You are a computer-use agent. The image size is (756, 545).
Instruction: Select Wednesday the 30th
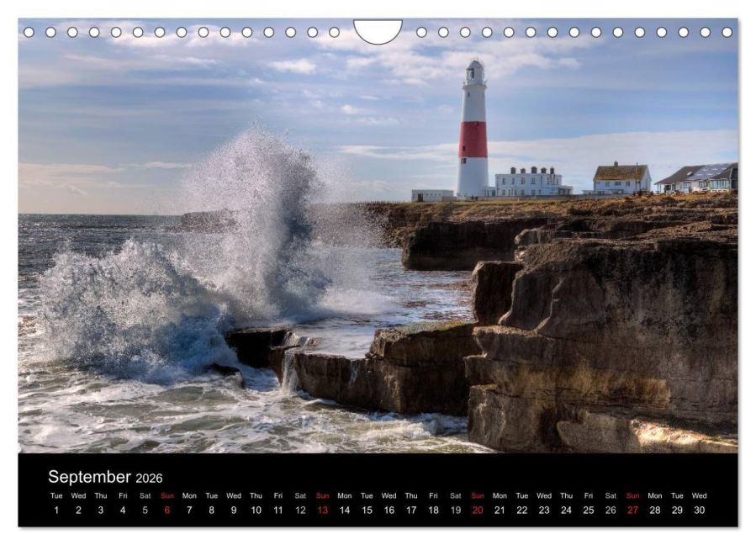[700, 511]
